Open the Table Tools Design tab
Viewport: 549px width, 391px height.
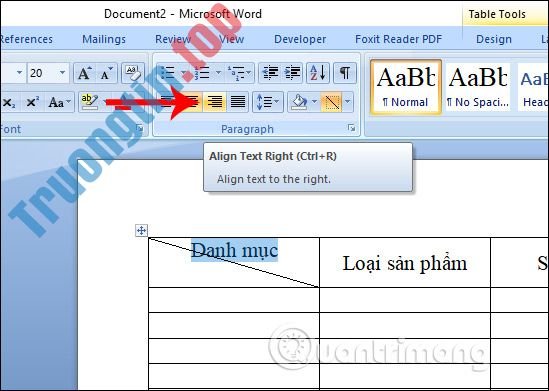click(x=494, y=39)
